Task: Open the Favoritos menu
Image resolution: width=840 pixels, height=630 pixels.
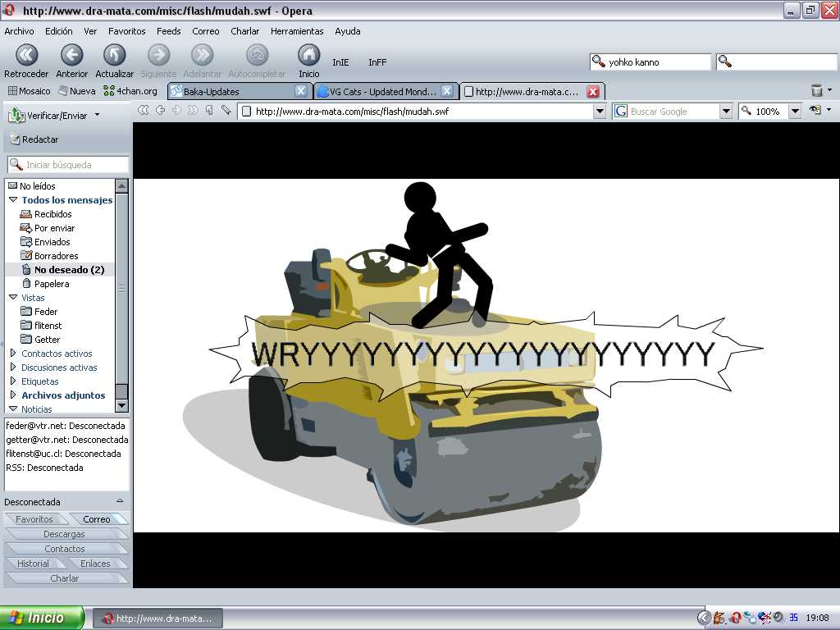Action: [127, 31]
